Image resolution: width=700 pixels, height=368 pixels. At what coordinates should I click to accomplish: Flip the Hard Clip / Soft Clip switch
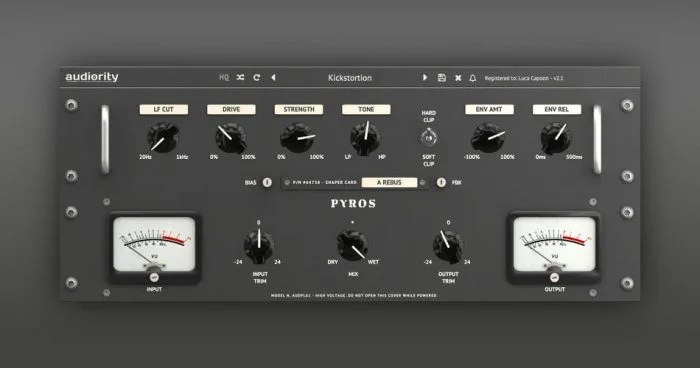[429, 138]
